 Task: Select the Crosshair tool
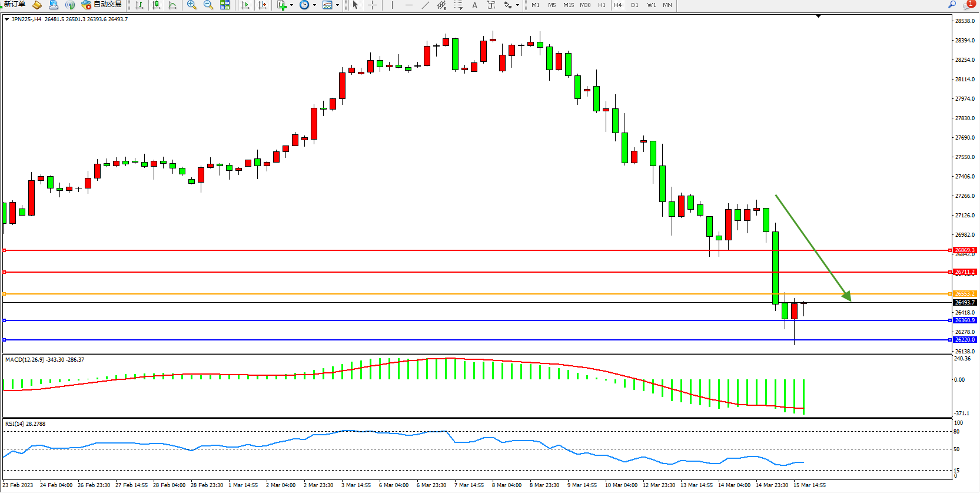point(373,5)
